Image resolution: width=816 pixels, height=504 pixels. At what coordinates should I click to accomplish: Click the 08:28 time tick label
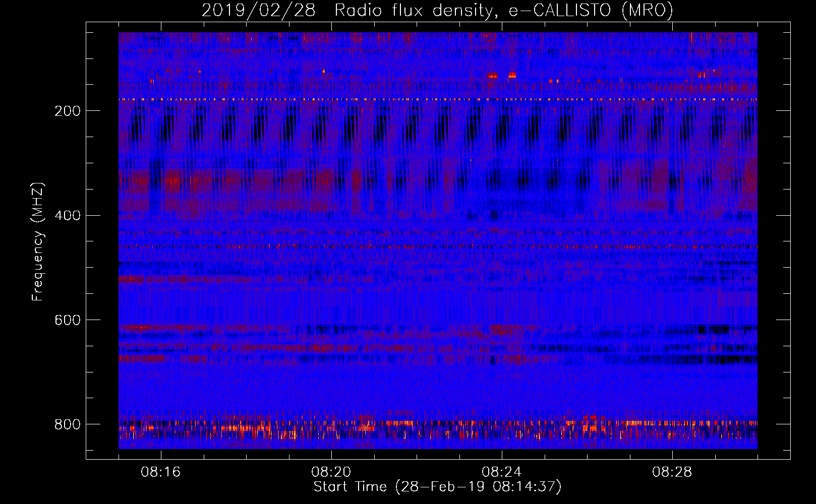tap(672, 472)
